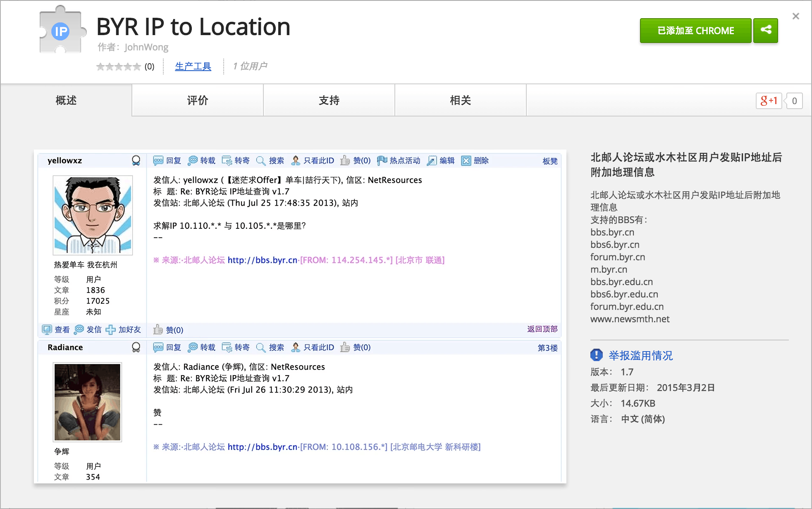Click the 删除 delete icon in post toolbar
This screenshot has height=509, width=812.
(x=466, y=161)
